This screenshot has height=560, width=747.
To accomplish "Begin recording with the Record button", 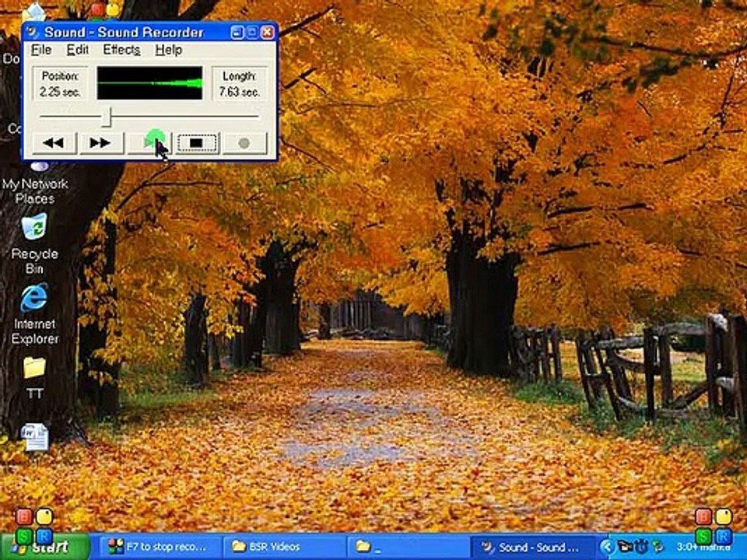I will tap(244, 143).
